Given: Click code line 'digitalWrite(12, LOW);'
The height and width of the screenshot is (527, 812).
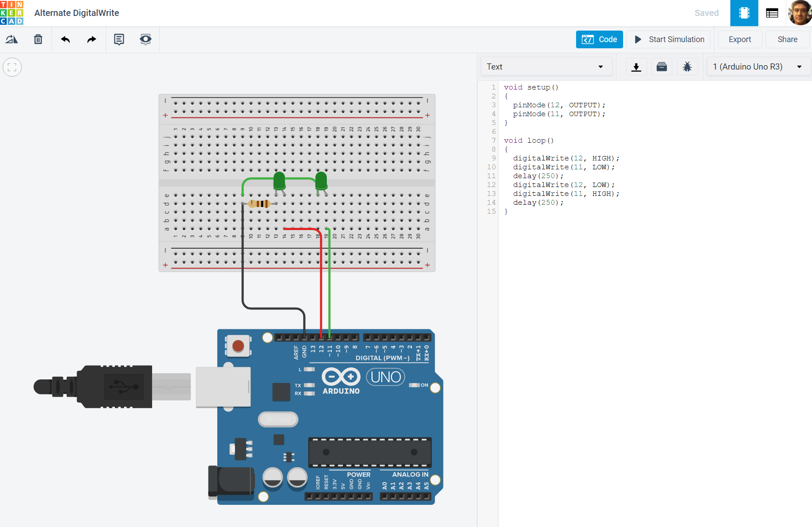Looking at the screenshot, I should tap(564, 185).
